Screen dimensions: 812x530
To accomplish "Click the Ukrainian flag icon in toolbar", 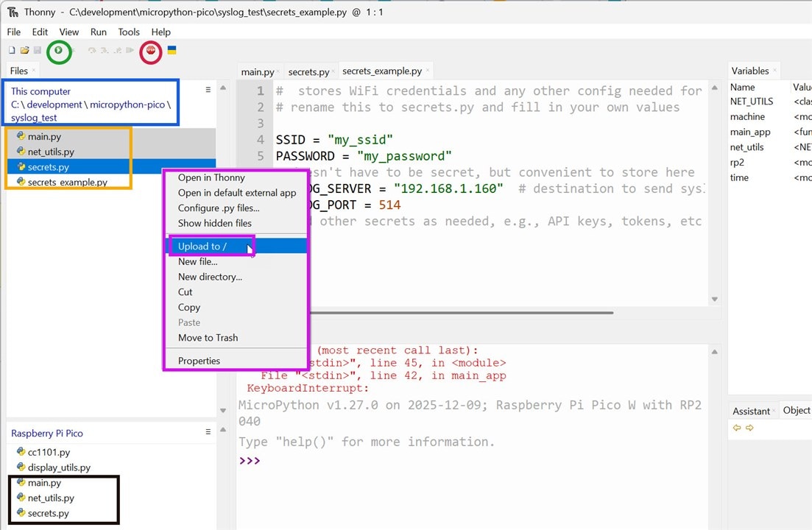I will [172, 50].
